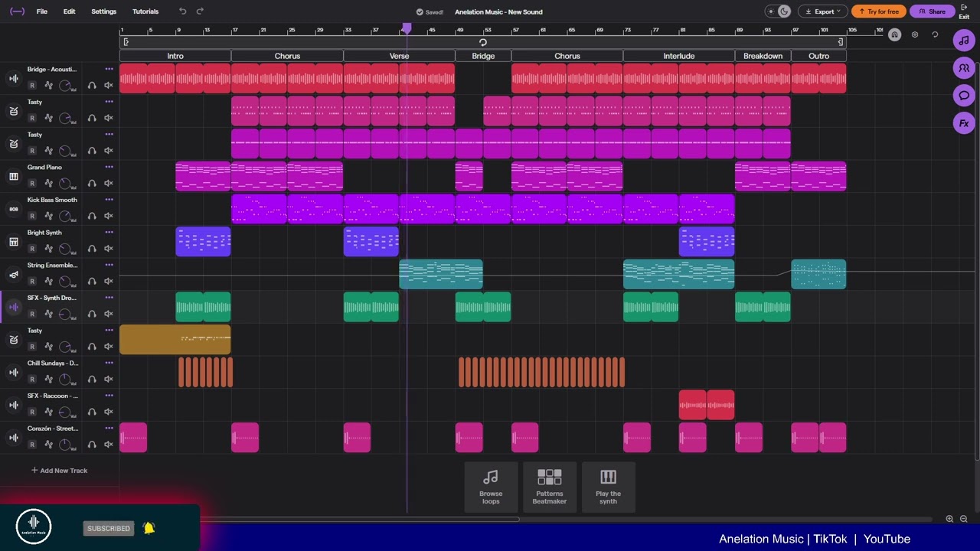The width and height of the screenshot is (980, 551).
Task: Open options menu for Grand Piano track
Action: click(109, 167)
